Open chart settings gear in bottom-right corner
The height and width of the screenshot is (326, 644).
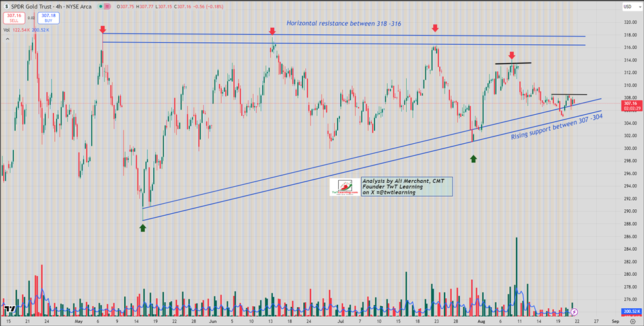click(x=632, y=320)
